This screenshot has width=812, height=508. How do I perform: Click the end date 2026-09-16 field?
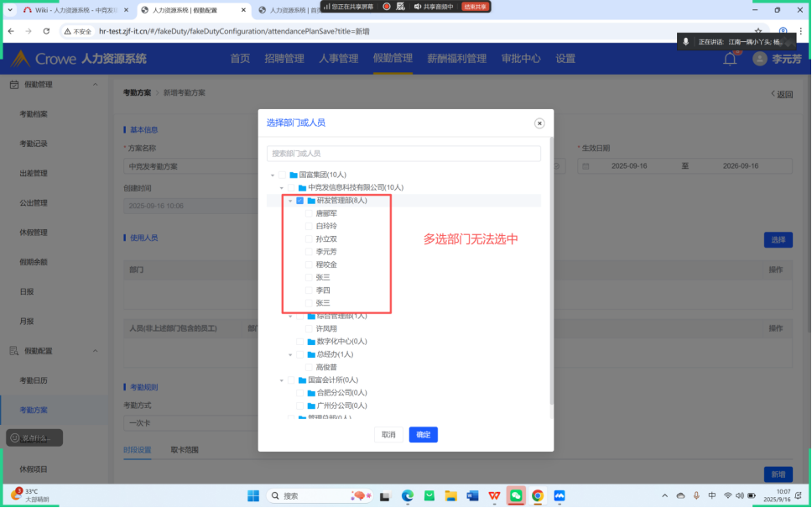[741, 166]
